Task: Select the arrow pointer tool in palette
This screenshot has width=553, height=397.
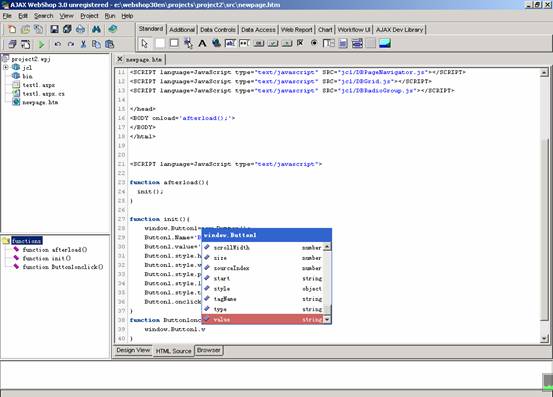Action: pyautogui.click(x=145, y=43)
